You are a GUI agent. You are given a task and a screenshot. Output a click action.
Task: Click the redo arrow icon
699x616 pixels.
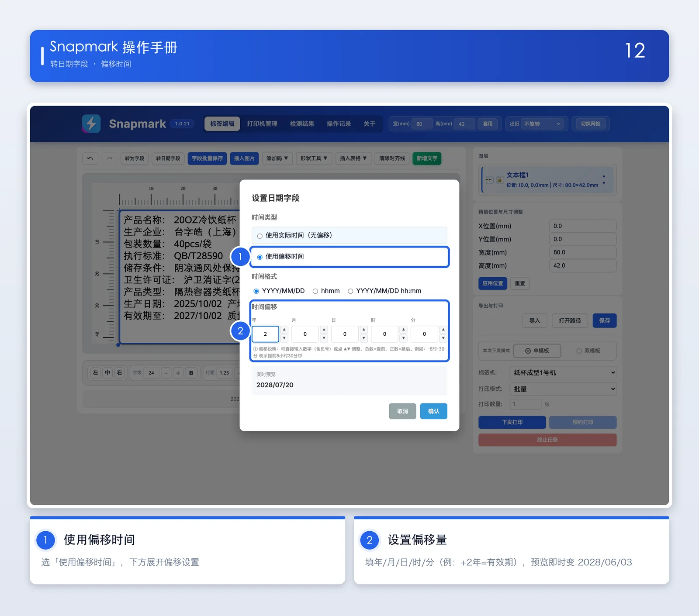[110, 158]
